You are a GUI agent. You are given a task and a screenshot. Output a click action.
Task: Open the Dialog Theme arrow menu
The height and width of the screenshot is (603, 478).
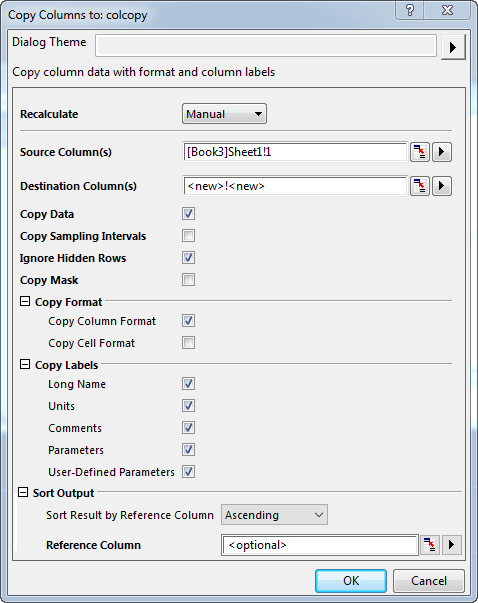coord(453,47)
